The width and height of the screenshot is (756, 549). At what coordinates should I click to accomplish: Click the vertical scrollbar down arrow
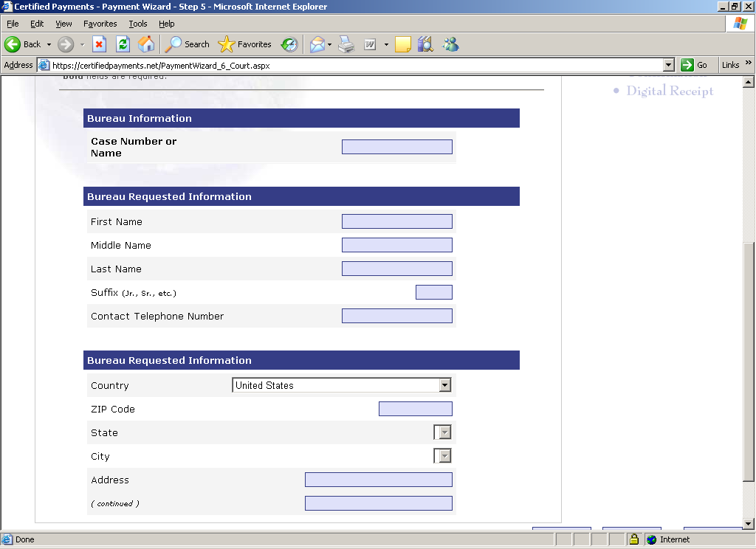(x=749, y=524)
